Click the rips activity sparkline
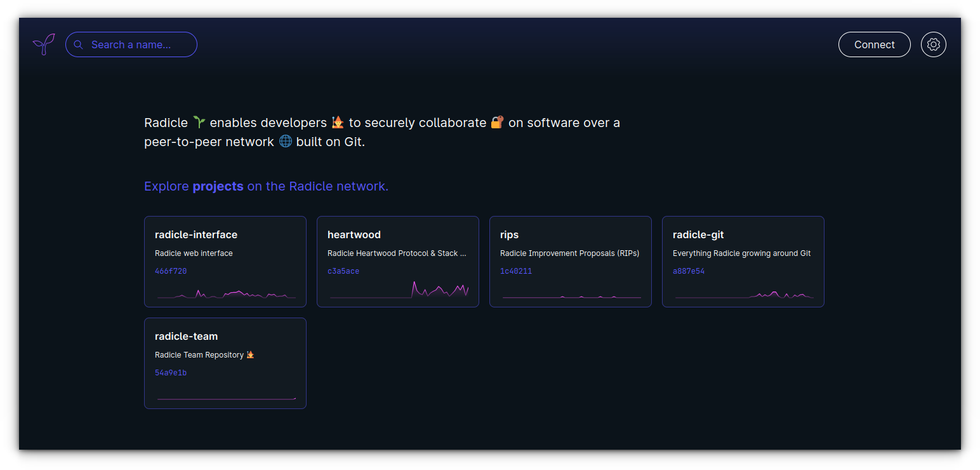 point(571,296)
